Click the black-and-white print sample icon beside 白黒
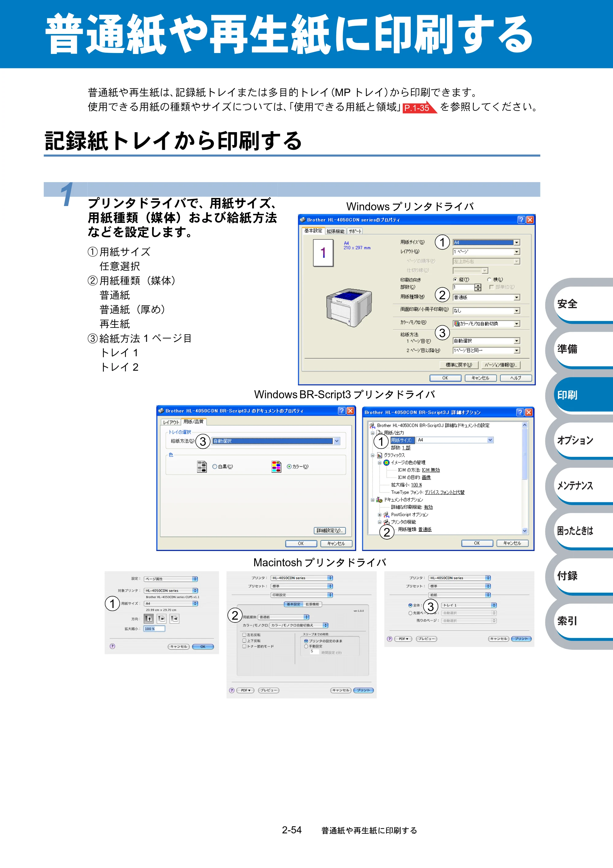 202,467
